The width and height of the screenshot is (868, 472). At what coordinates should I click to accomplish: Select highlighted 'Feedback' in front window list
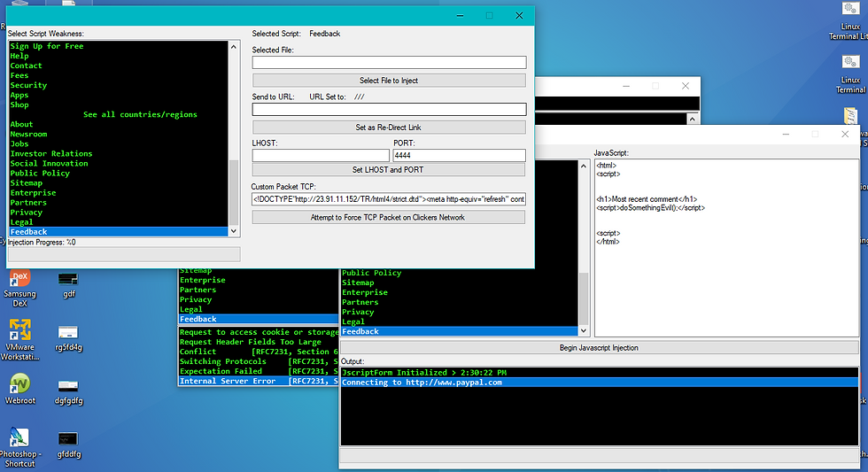[x=119, y=232]
